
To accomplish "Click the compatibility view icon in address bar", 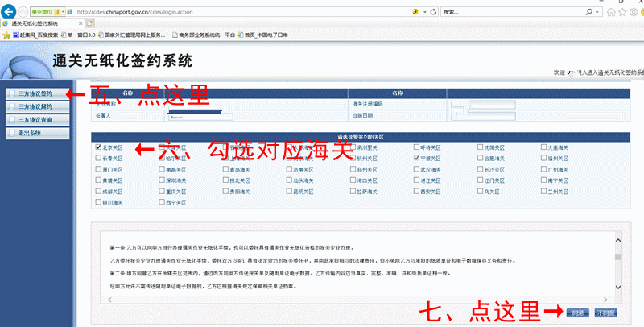I will [x=414, y=12].
